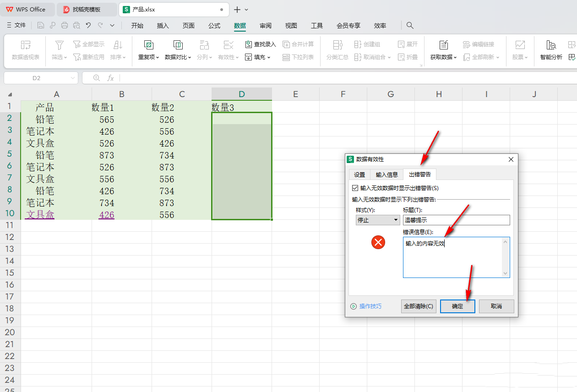Click the 折叠 collapse outline button
Viewport: 577px width, 392px height.
408,57
